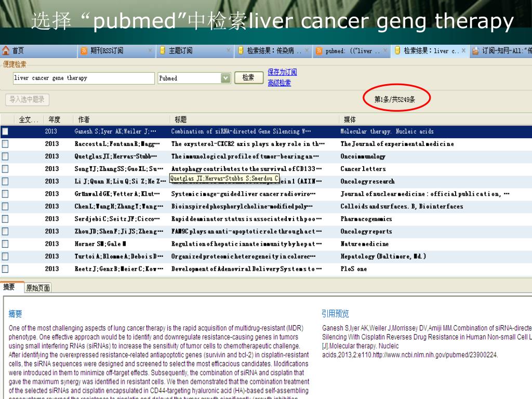Select title "Combination of siRNA-directed Gene Silencing"
The height and width of the screenshot is (399, 532).
point(241,131)
